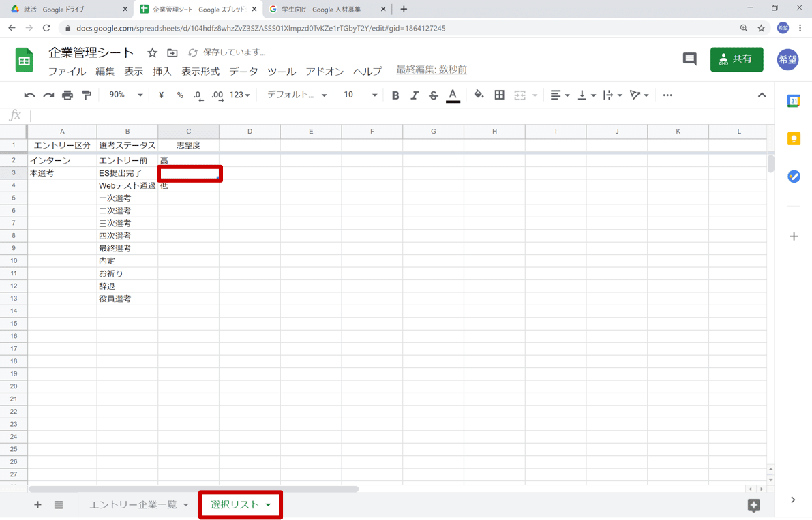Image resolution: width=812 pixels, height=520 pixels.
Task: Open the 挿入 menu
Action: click(x=162, y=72)
